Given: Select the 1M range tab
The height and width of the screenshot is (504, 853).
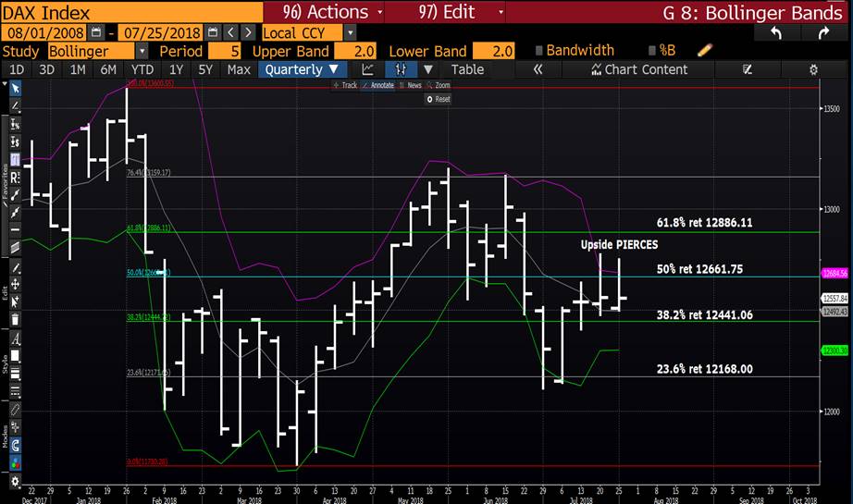Looking at the screenshot, I should 78,69.
